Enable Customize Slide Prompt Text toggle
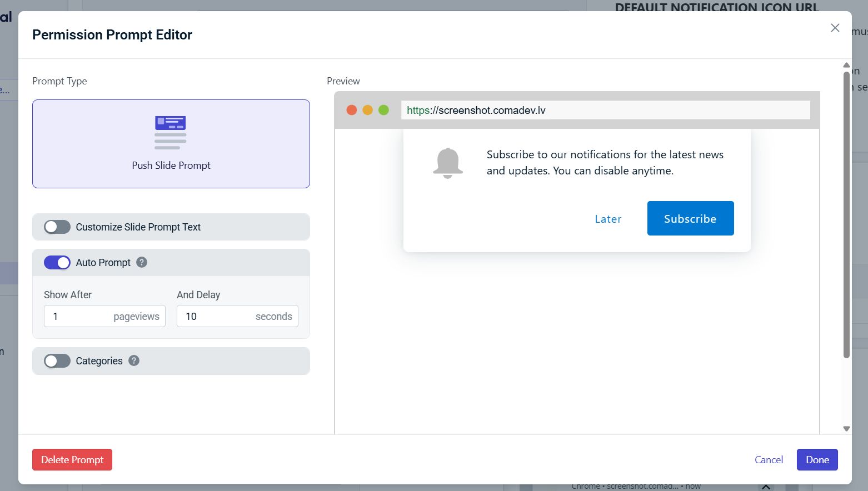The width and height of the screenshot is (868, 491). [x=57, y=227]
